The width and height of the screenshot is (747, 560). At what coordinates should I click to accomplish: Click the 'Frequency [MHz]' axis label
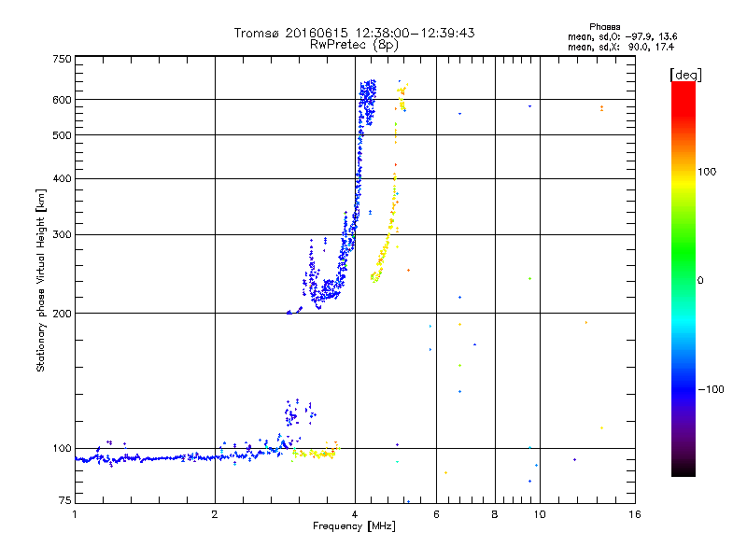click(354, 526)
